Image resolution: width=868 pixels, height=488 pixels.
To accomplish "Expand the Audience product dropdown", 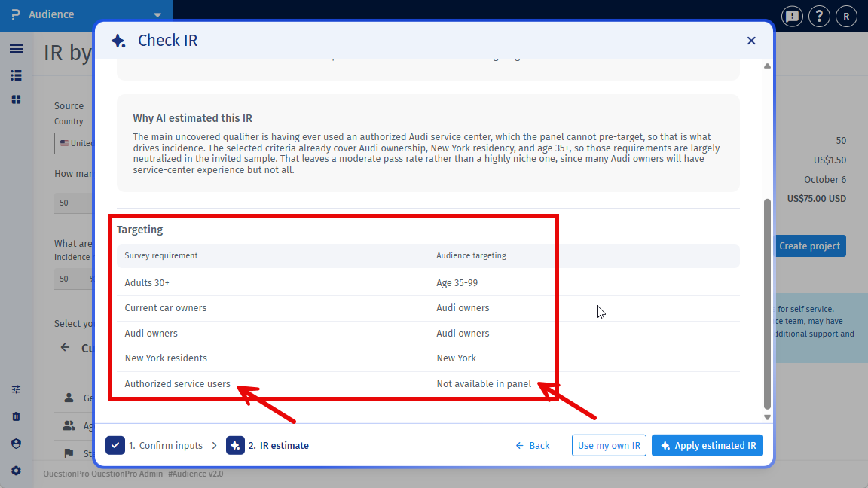I will point(157,15).
